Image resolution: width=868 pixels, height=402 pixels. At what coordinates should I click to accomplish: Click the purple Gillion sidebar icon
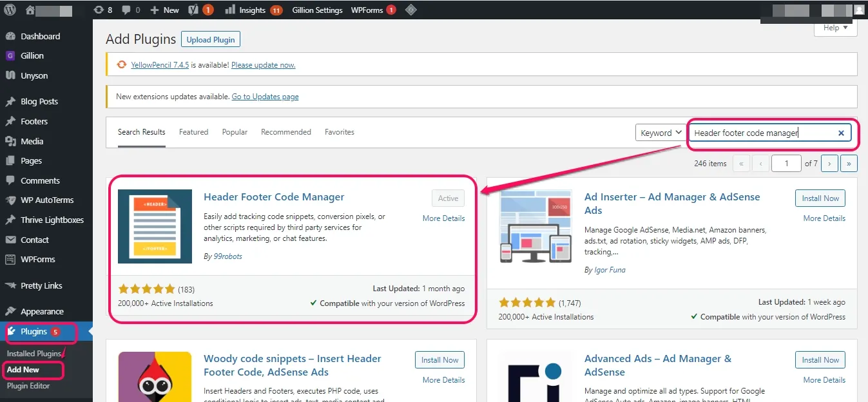[10, 56]
